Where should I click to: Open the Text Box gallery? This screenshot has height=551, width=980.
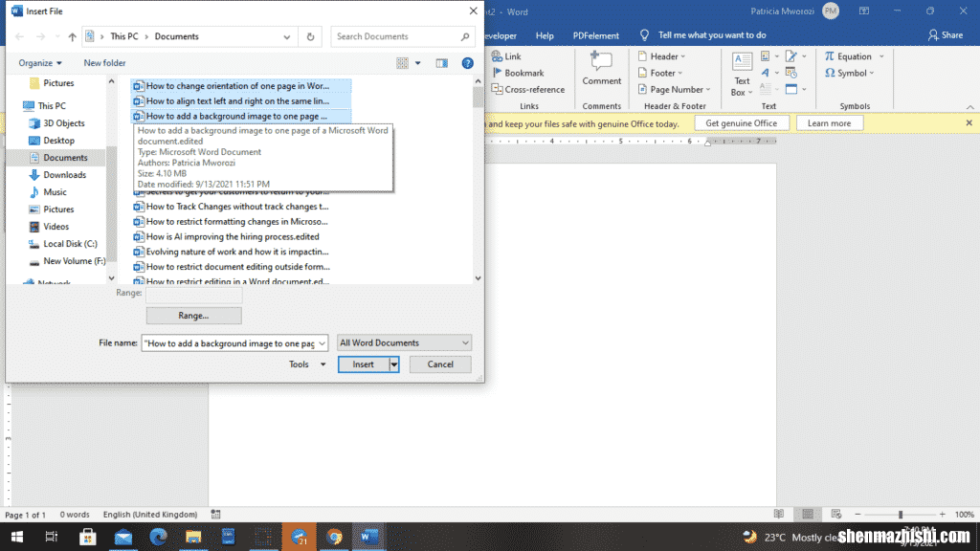[742, 74]
